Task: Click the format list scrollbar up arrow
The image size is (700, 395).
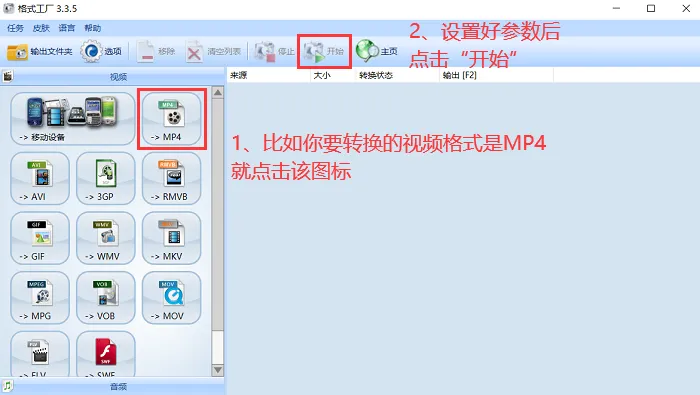Action: (x=217, y=93)
